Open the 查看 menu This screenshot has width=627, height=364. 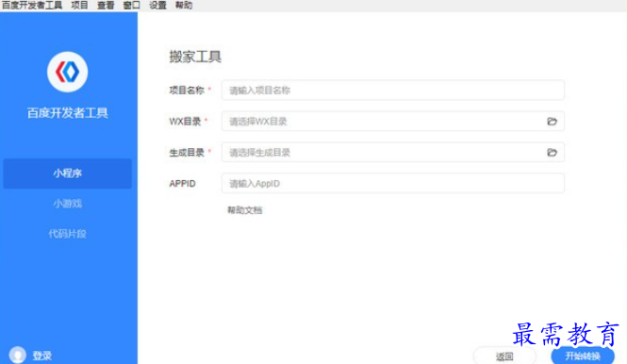point(106,6)
